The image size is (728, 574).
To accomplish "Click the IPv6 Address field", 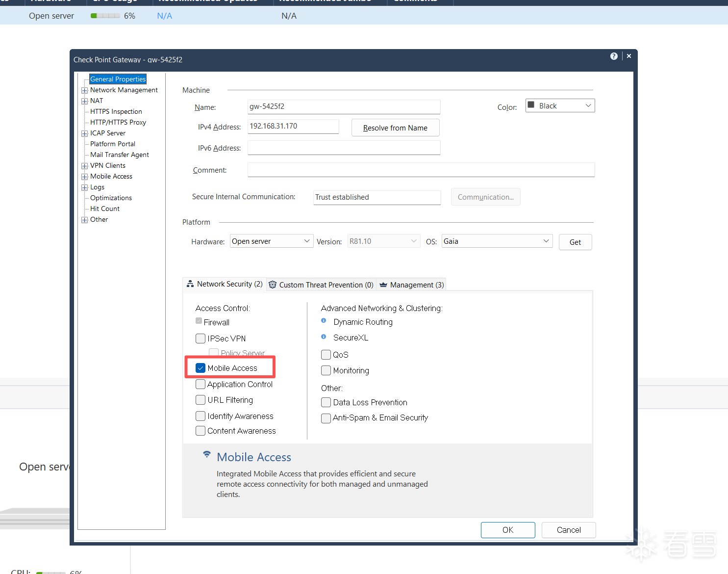I will (x=344, y=148).
